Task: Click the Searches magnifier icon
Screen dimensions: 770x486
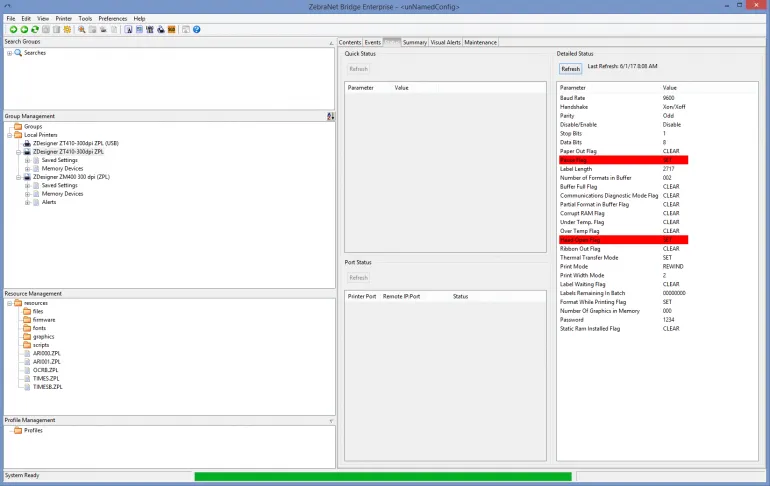Action: click(18, 53)
